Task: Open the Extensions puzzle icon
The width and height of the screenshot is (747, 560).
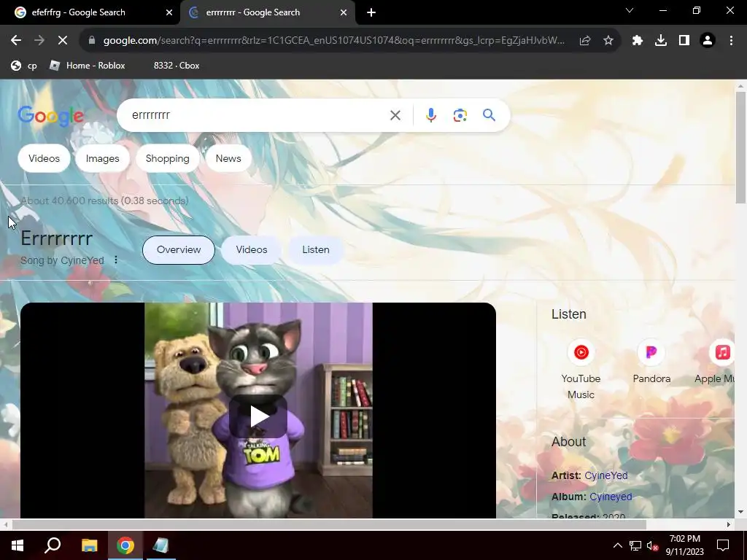Action: (x=638, y=41)
